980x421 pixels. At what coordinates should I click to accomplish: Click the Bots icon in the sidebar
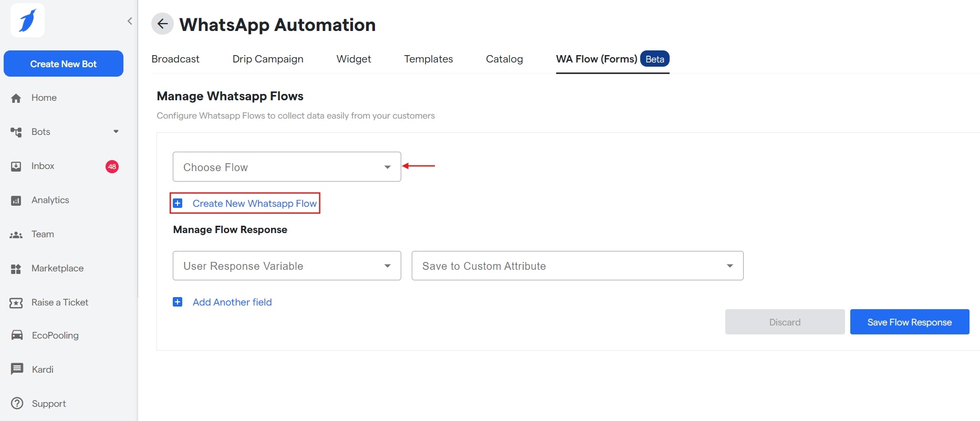point(16,132)
